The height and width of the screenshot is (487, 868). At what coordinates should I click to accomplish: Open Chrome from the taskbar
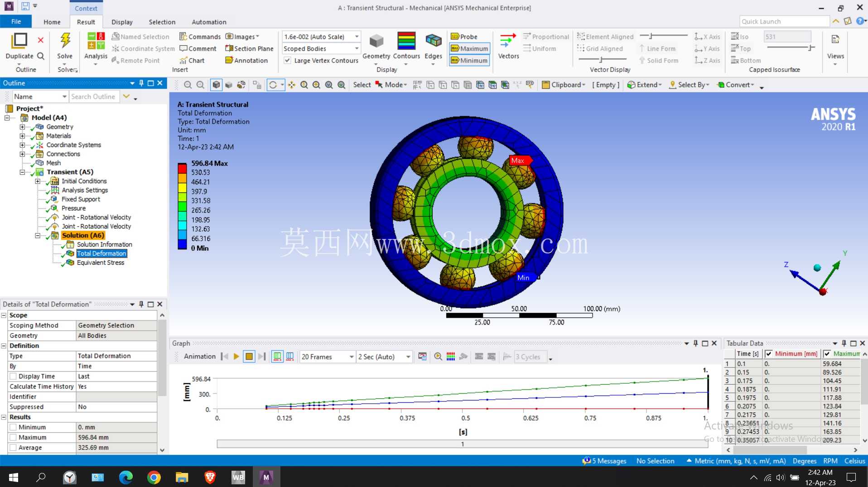tap(154, 477)
